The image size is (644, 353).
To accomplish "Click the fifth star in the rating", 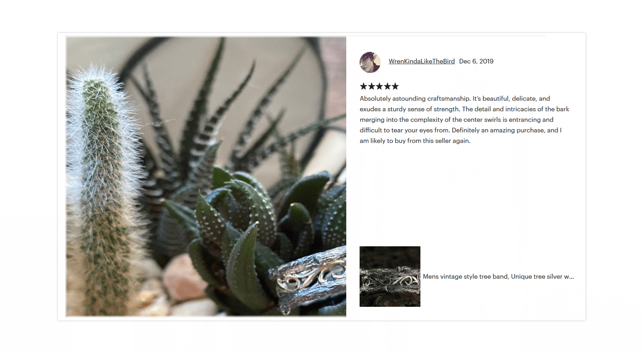I will (395, 86).
